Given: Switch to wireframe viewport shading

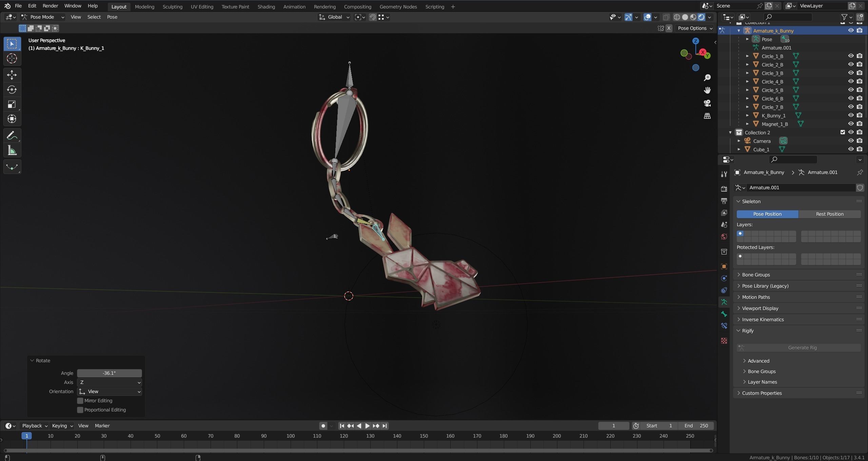Looking at the screenshot, I should [x=677, y=17].
